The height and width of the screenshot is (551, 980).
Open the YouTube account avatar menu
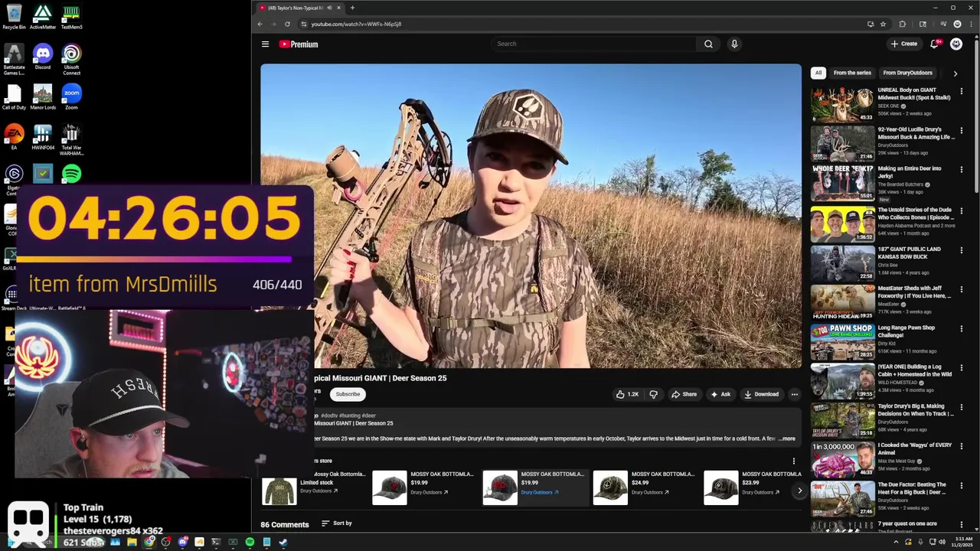(956, 44)
